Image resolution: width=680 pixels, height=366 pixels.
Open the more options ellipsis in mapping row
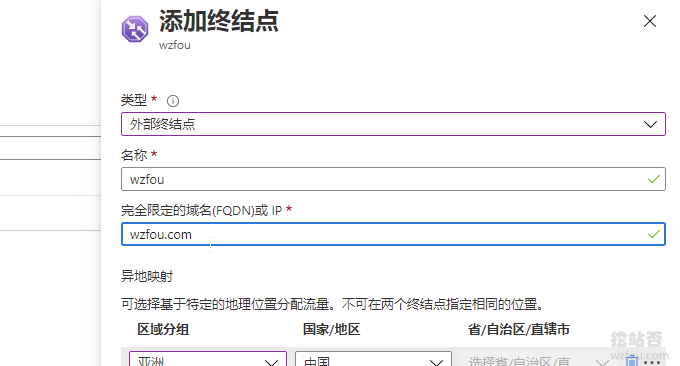tap(652, 362)
